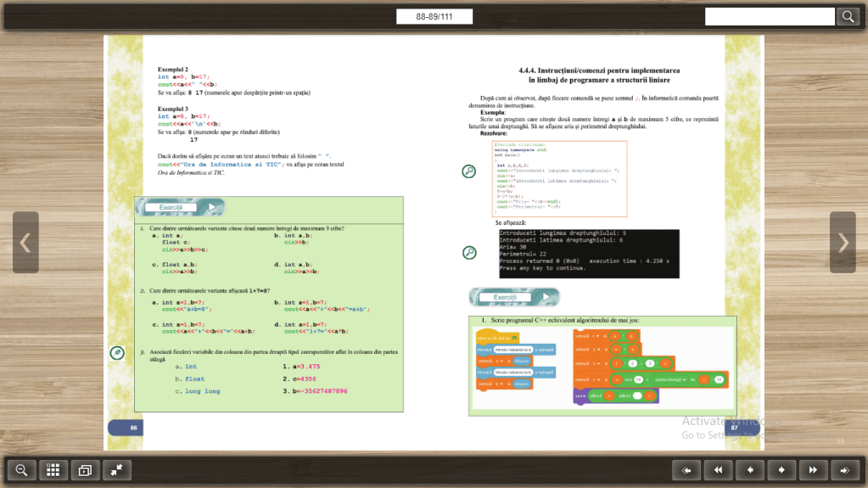The width and height of the screenshot is (868, 488).
Task: Go to next page via bottom toolbar arrow
Action: pos(781,469)
